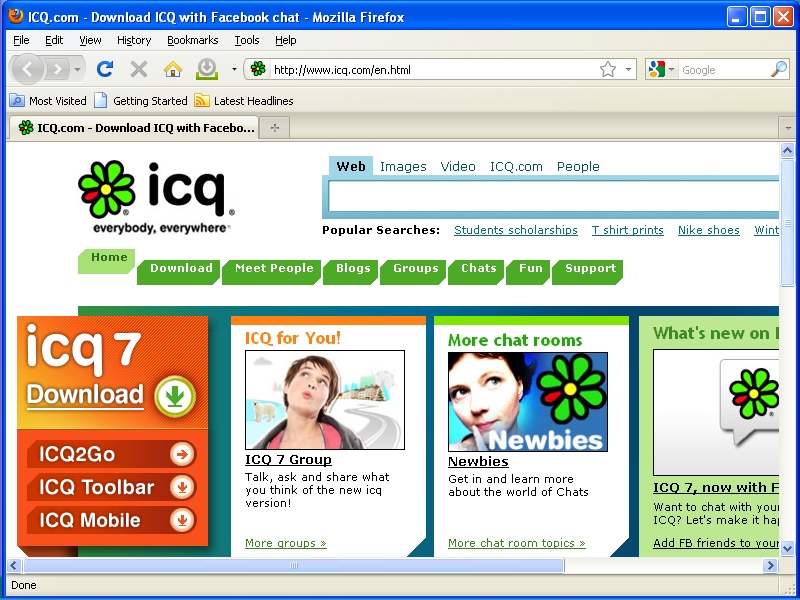Image resolution: width=800 pixels, height=600 pixels.
Task: Switch to the Images search tab
Action: pos(403,167)
